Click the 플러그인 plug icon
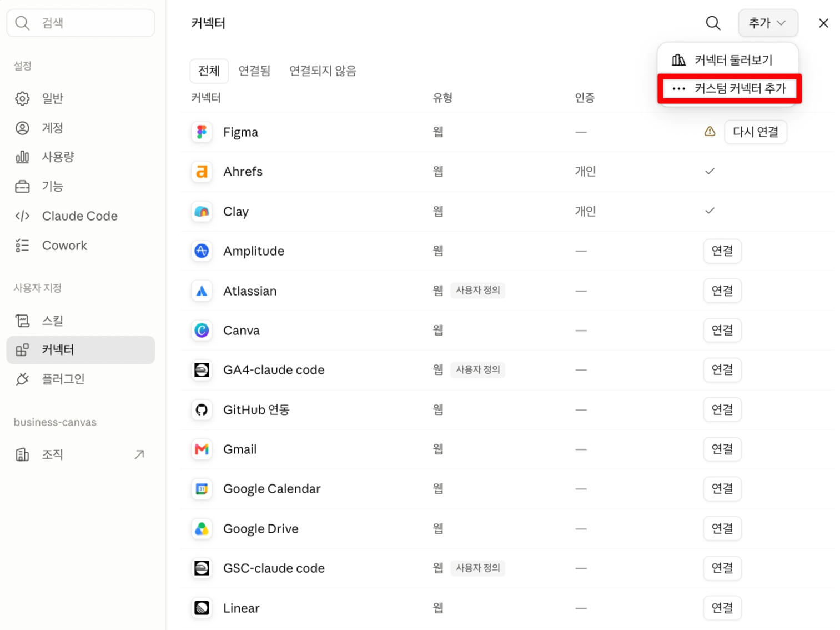This screenshot has height=630, width=840. pyautogui.click(x=22, y=379)
